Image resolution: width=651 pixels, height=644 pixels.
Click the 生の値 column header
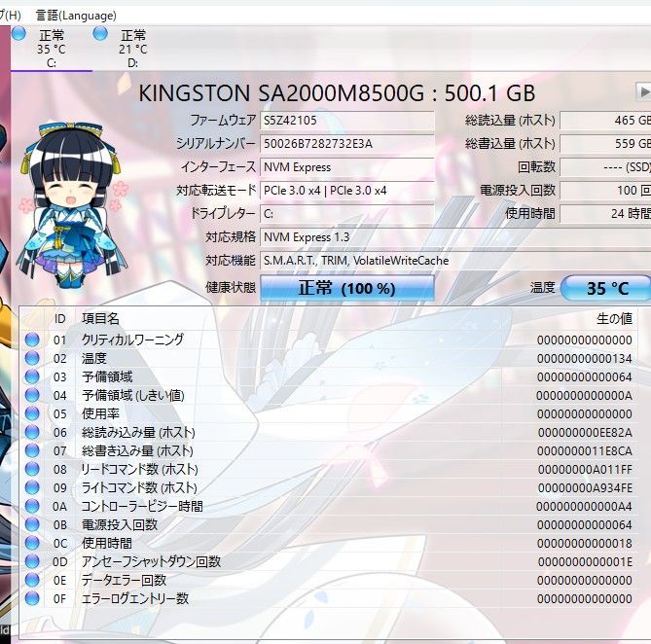pyautogui.click(x=614, y=319)
